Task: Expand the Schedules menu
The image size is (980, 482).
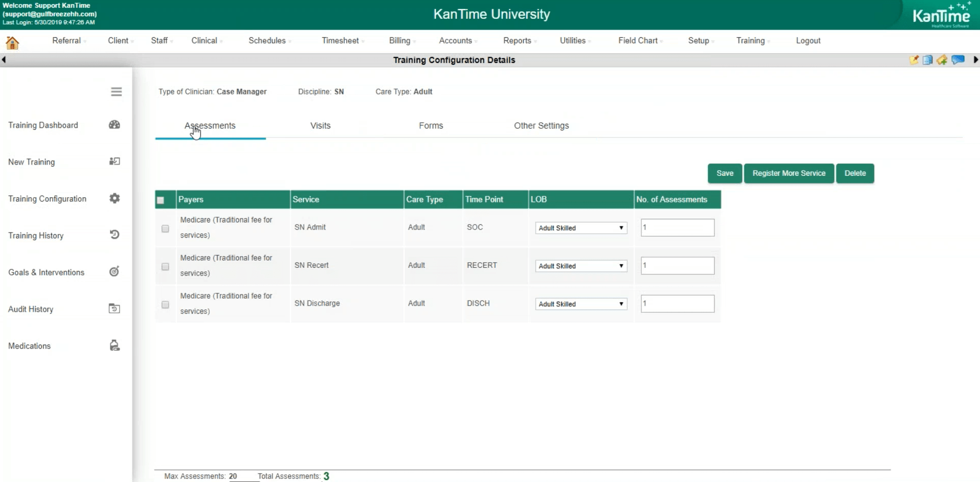Action: coord(270,41)
